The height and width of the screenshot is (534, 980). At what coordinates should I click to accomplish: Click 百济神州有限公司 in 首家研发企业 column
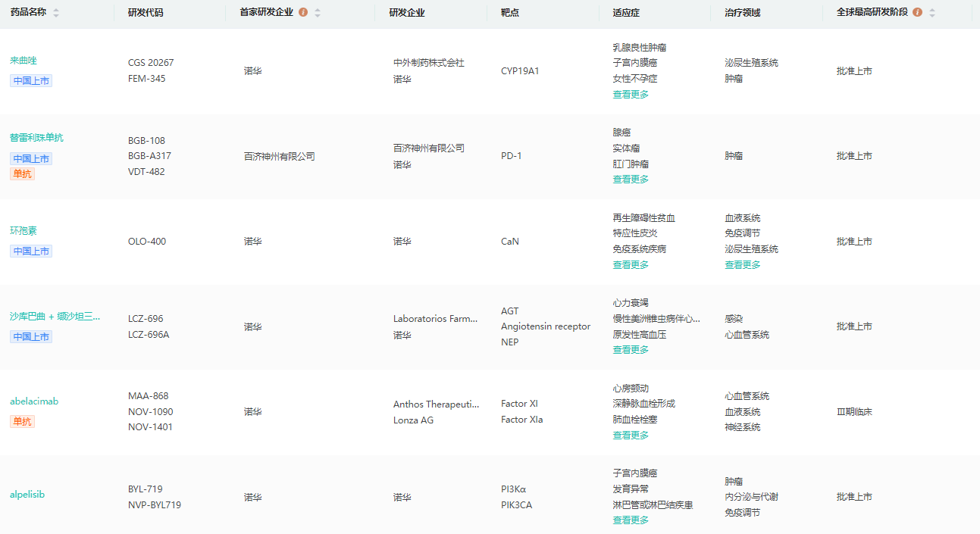tap(280, 157)
